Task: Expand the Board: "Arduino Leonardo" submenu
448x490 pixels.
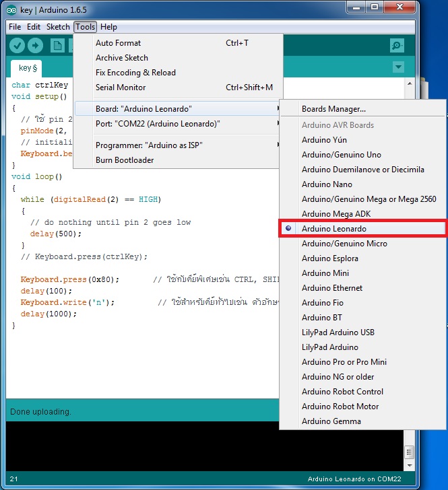Action: pos(177,109)
